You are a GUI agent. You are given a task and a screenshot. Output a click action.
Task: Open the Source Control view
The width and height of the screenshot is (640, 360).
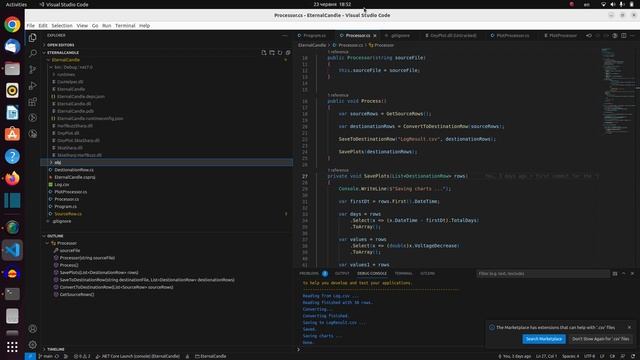(33, 70)
